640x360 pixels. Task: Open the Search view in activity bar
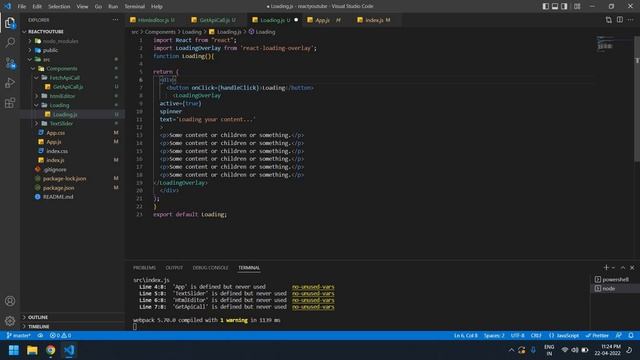coord(10,42)
